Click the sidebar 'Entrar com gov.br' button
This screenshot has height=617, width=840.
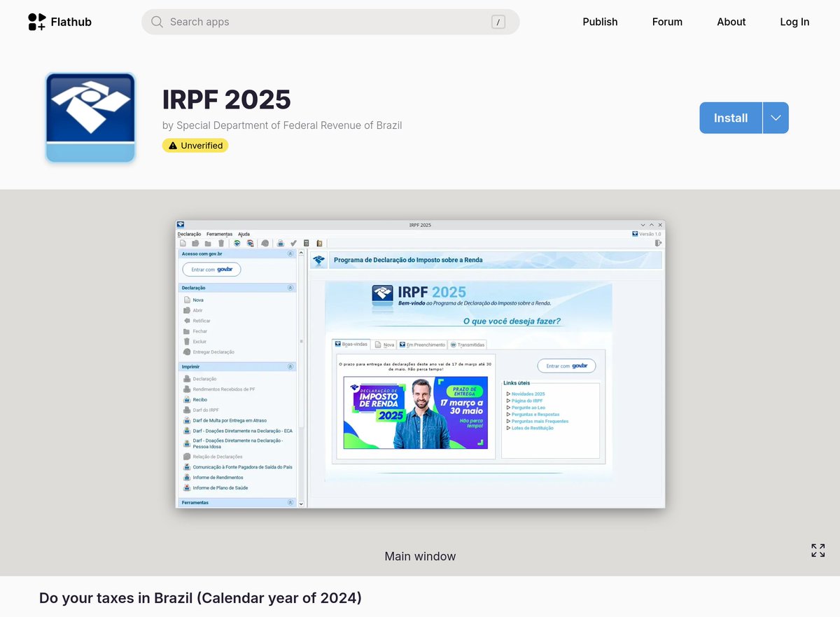211,270
